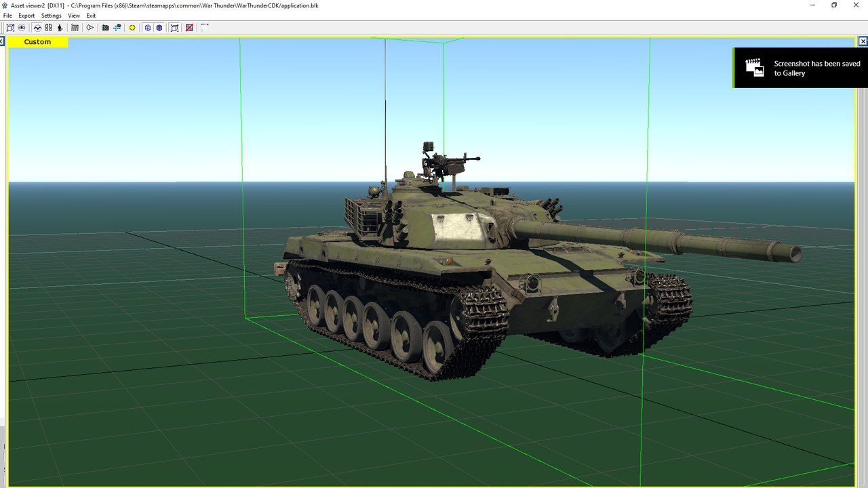The height and width of the screenshot is (488, 868).
Task: Click the yellow Custom viewport label
Action: pyautogui.click(x=37, y=42)
